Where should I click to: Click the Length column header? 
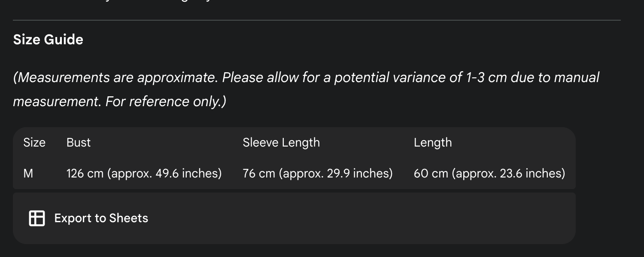[433, 143]
